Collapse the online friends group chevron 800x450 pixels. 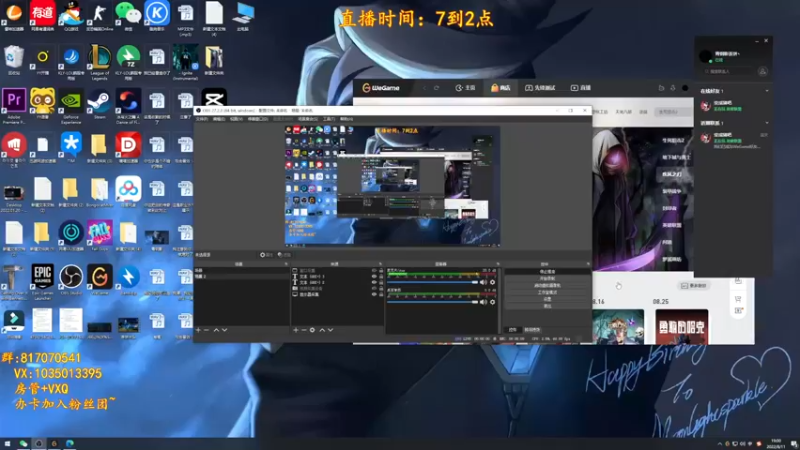point(767,91)
